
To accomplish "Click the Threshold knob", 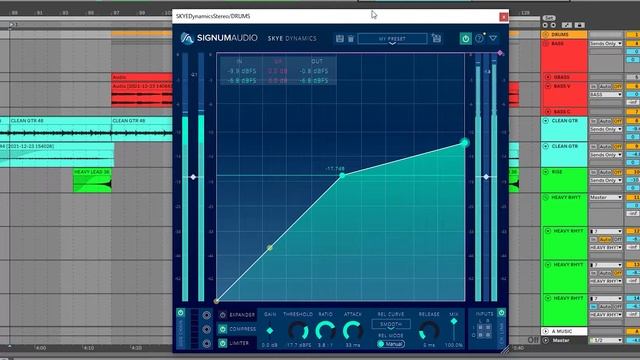I will click(298, 331).
